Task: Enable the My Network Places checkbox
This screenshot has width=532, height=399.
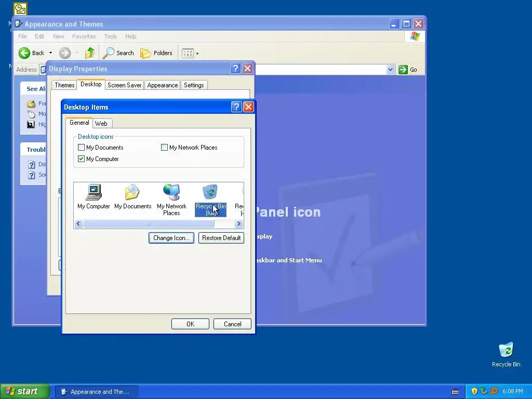Action: coord(164,147)
